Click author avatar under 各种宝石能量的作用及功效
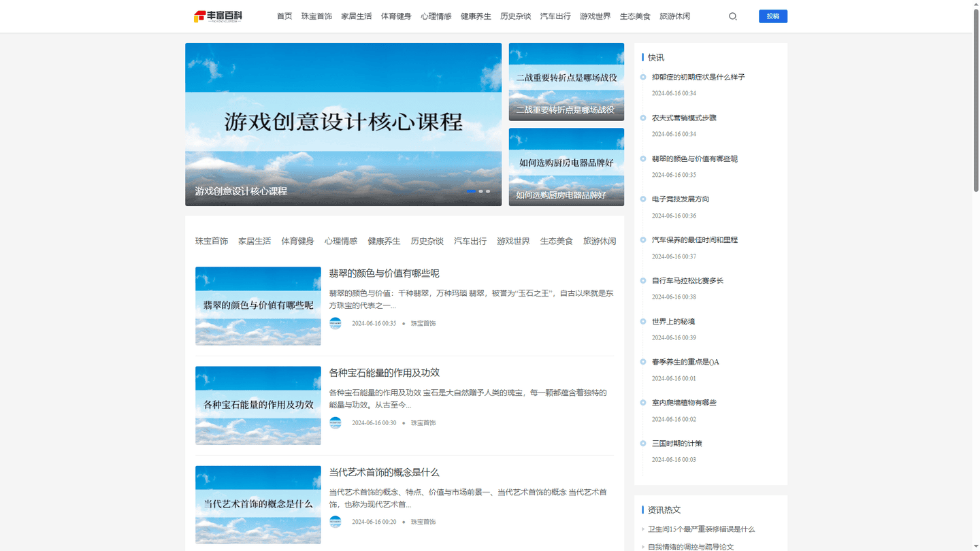Image resolution: width=980 pixels, height=551 pixels. 336,422
